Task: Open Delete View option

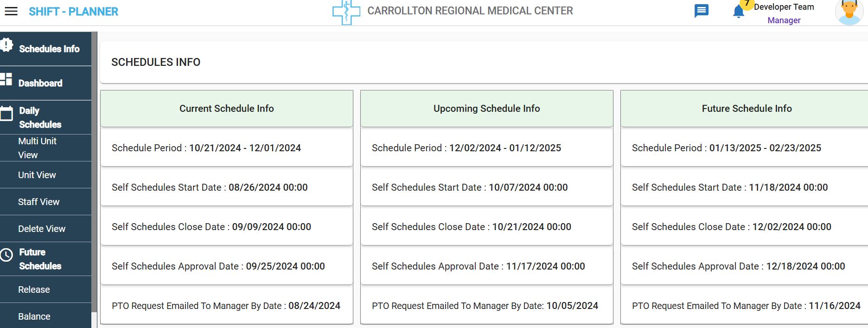Action: point(42,229)
